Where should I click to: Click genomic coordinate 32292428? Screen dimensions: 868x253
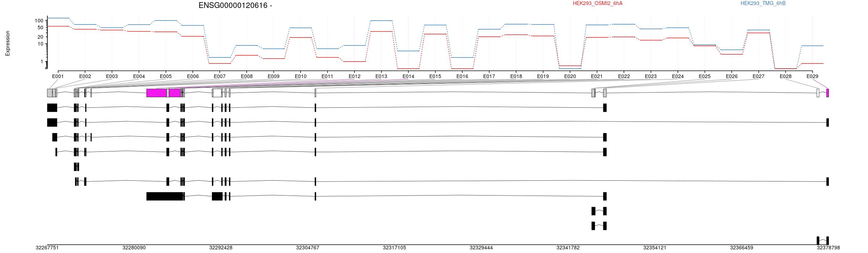221,248
